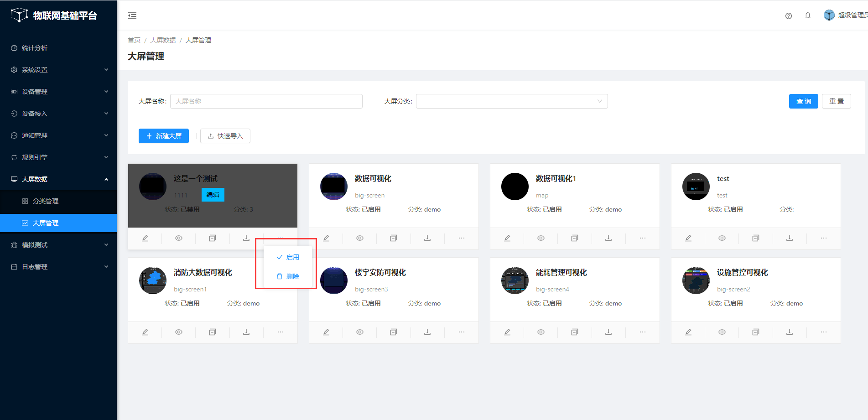The height and width of the screenshot is (420, 868).
Task: Select 删除 in the popup menu
Action: [288, 276]
